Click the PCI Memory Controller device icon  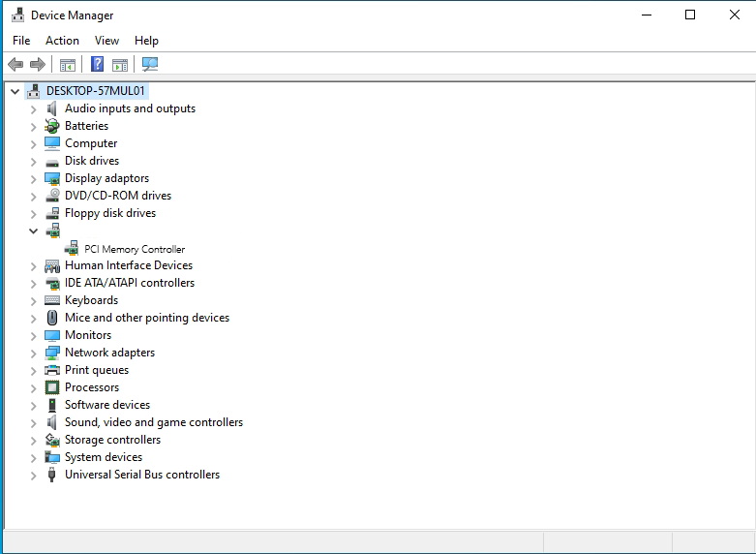click(x=72, y=249)
